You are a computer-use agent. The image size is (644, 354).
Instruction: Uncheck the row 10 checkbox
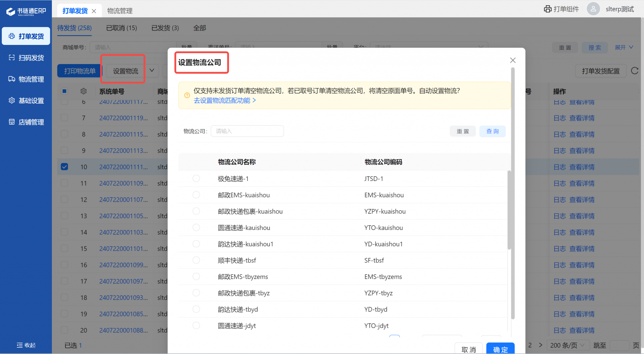[x=64, y=167]
